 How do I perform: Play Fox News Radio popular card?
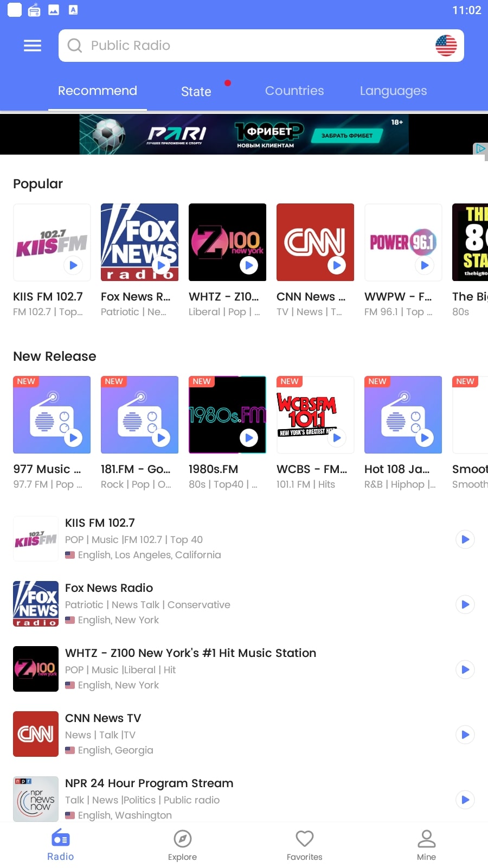click(161, 265)
